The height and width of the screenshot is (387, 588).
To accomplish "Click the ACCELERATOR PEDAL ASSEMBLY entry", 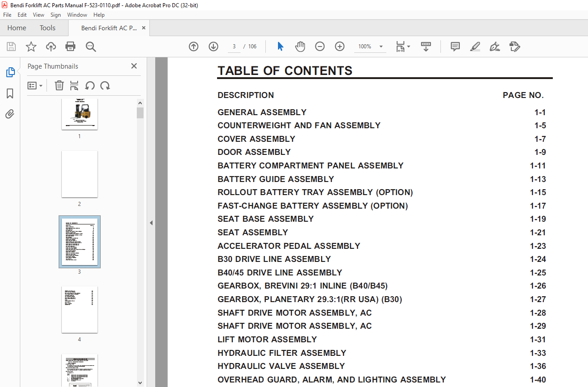I will pos(289,246).
